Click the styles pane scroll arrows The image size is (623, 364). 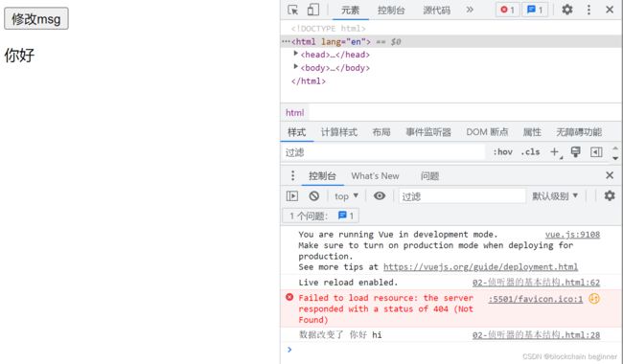615,153
